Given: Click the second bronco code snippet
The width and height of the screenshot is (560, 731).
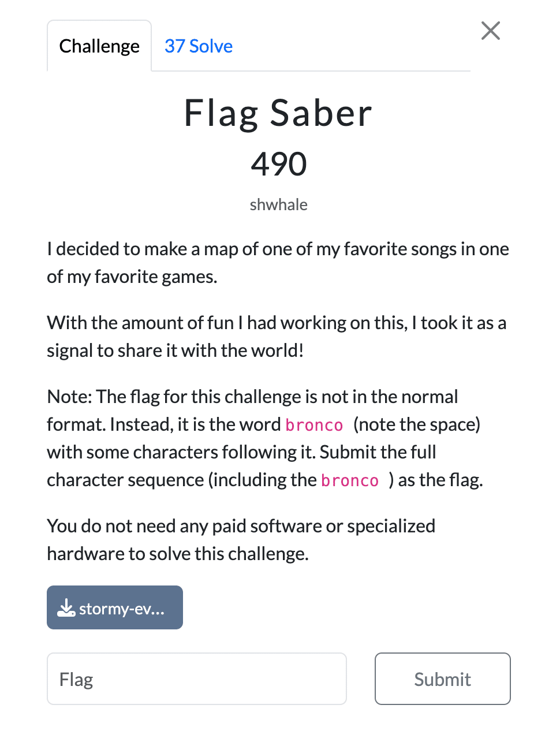Looking at the screenshot, I should pyautogui.click(x=350, y=480).
